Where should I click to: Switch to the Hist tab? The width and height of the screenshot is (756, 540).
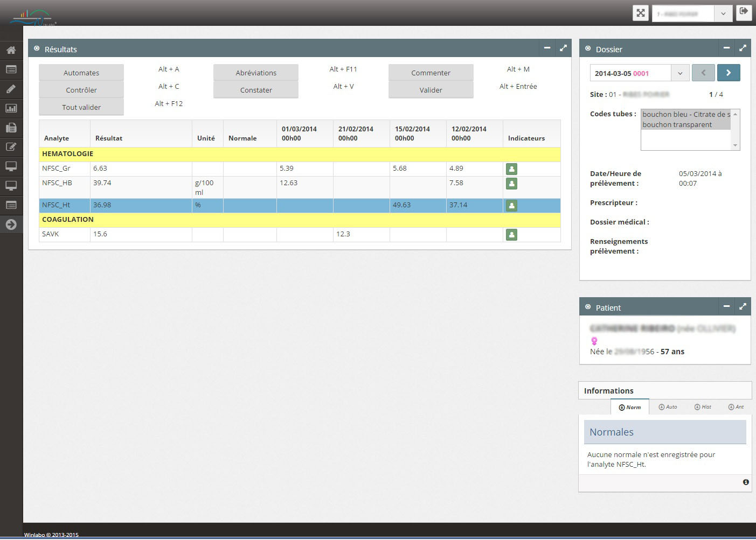pyautogui.click(x=703, y=407)
